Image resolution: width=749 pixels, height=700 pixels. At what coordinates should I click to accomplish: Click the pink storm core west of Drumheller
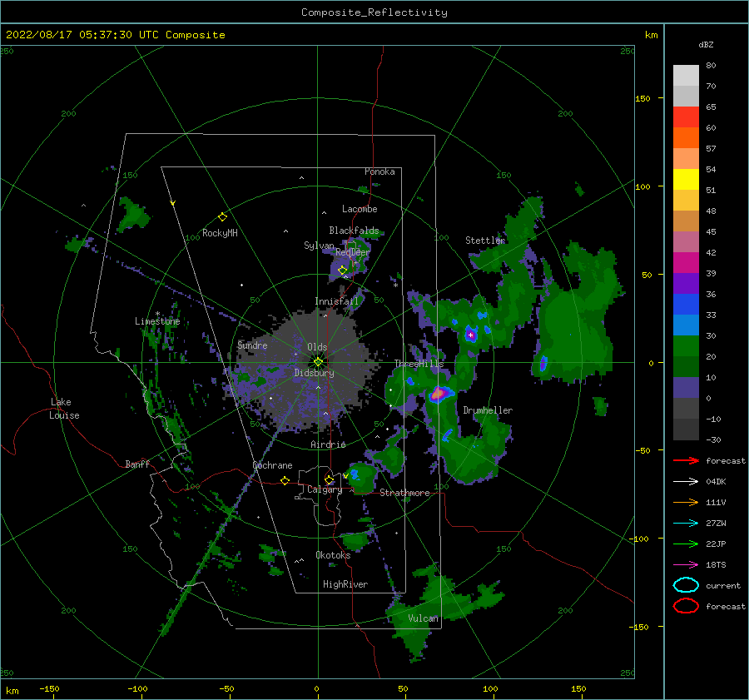tap(438, 394)
